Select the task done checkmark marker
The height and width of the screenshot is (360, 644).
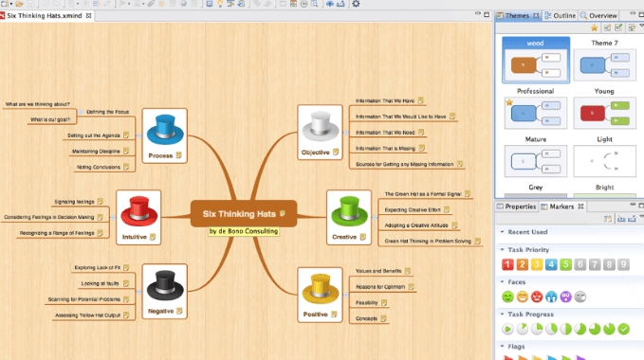(623, 329)
